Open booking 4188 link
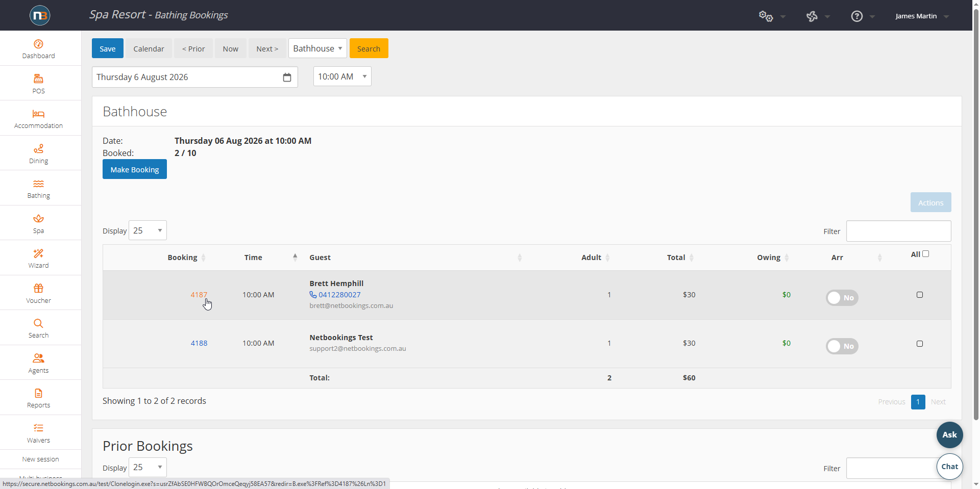The width and height of the screenshot is (980, 489). 199,343
